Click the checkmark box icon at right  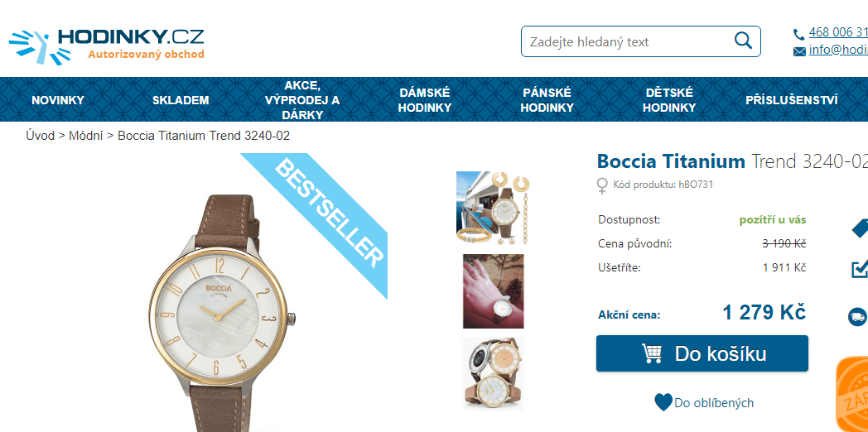860,269
